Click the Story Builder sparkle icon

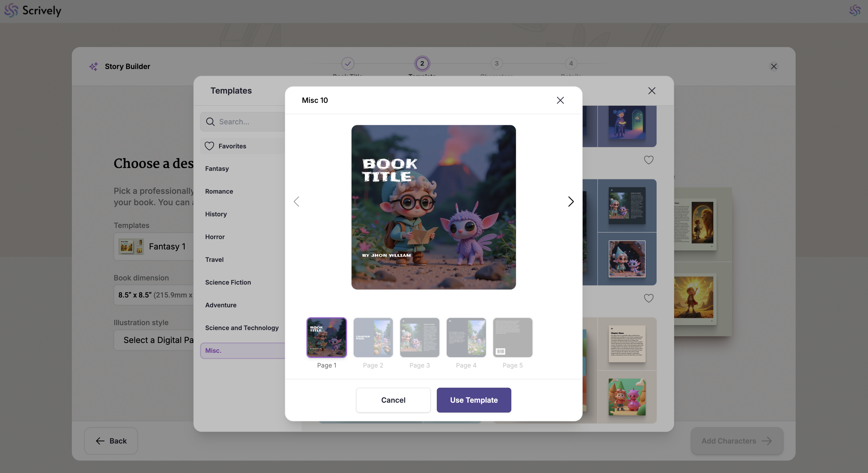click(93, 66)
